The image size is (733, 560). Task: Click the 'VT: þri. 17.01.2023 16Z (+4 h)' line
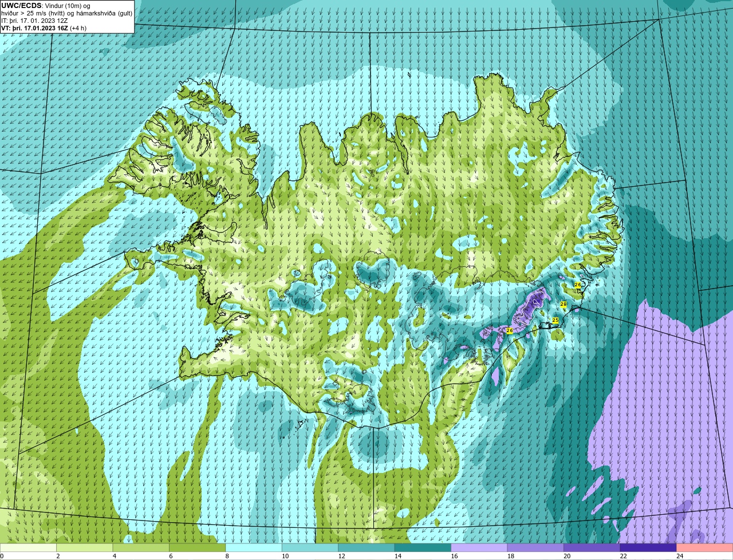click(x=44, y=28)
